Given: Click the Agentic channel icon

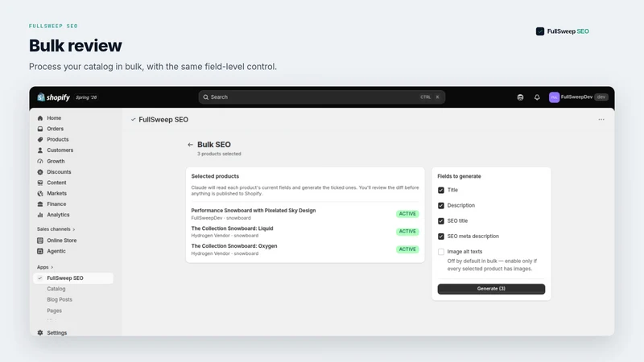Looking at the screenshot, I should [x=40, y=251].
